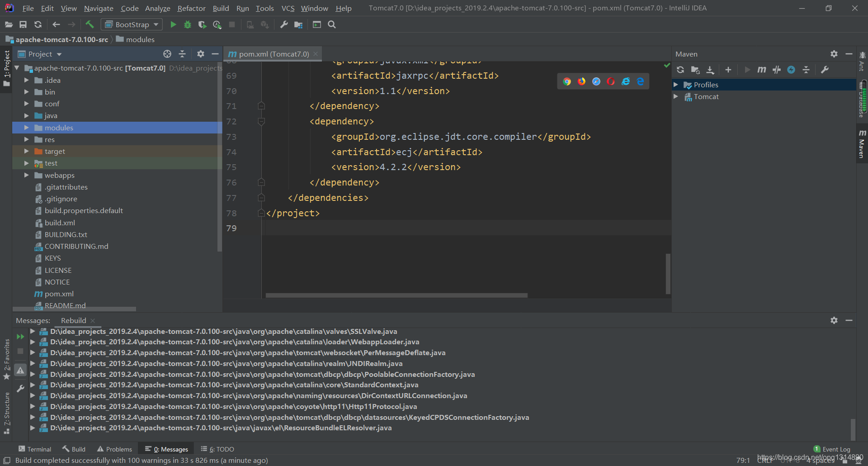Open in Chrome browser icon
The image size is (868, 466).
coord(567,81)
